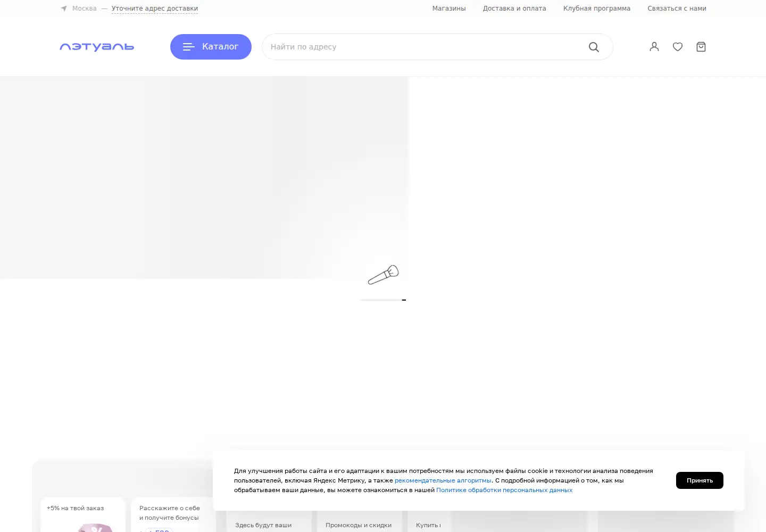
Task: Accept cookies with the Принять button
Action: click(x=700, y=480)
